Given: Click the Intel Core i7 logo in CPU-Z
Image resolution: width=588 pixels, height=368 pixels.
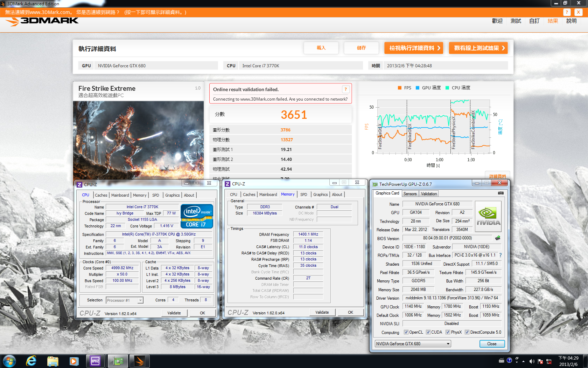Looking at the screenshot, I should [x=197, y=216].
